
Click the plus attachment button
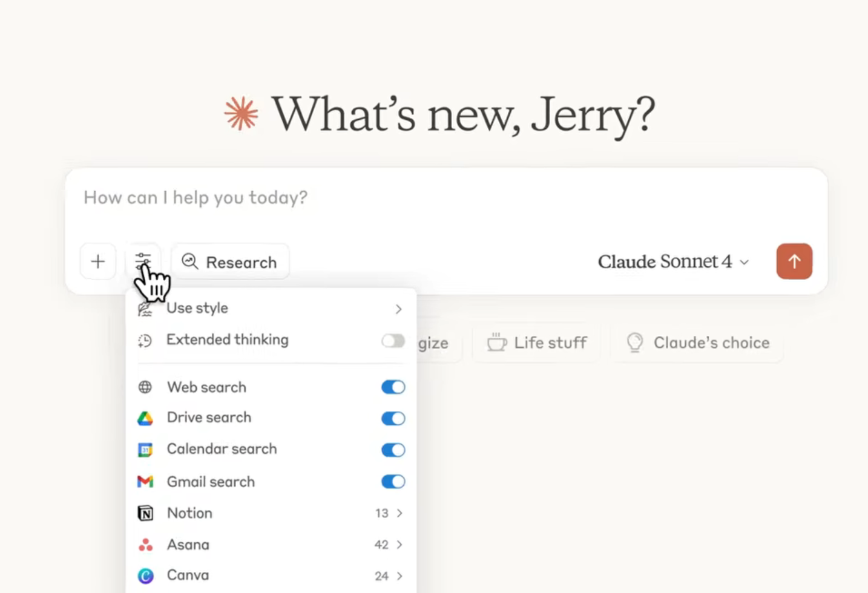(x=98, y=261)
